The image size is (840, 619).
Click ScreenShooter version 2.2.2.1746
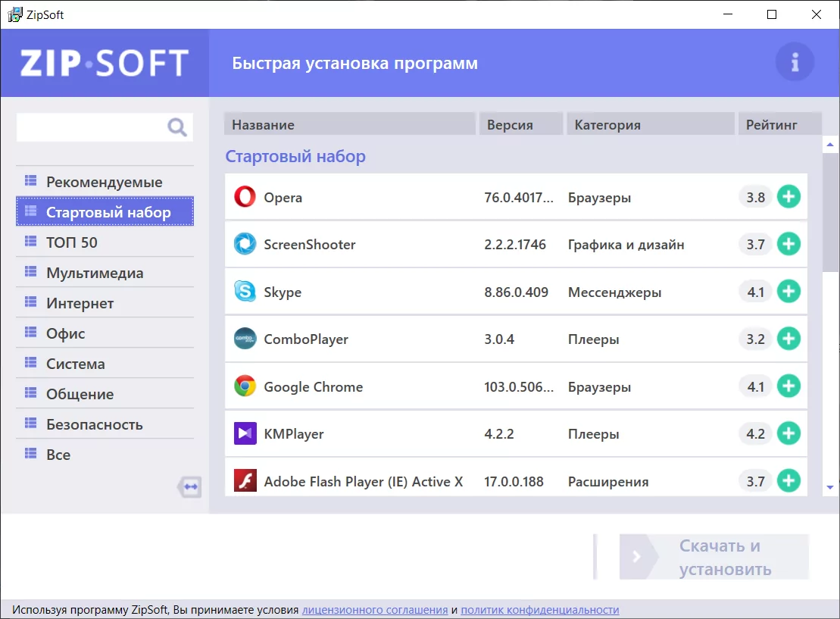click(x=515, y=245)
